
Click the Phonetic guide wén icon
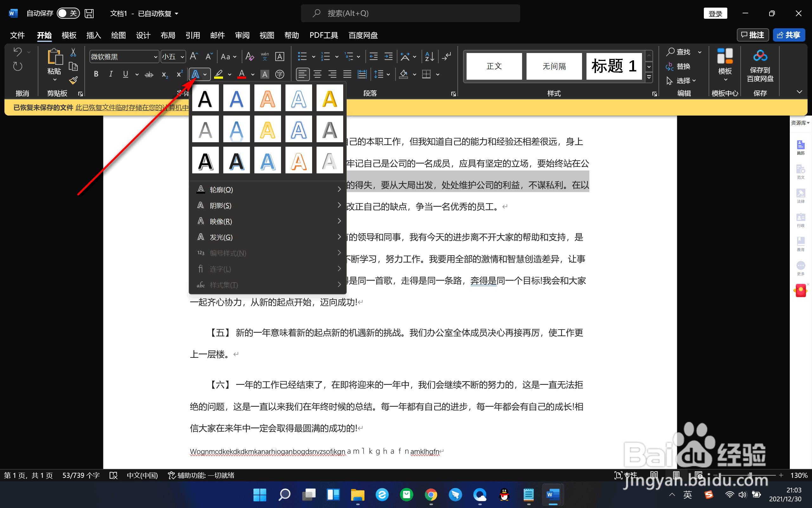265,57
